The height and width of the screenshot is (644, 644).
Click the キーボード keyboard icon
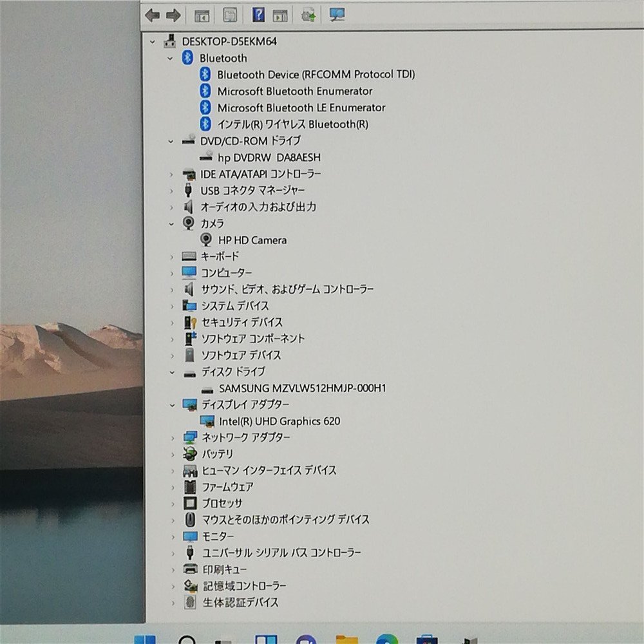pos(189,256)
